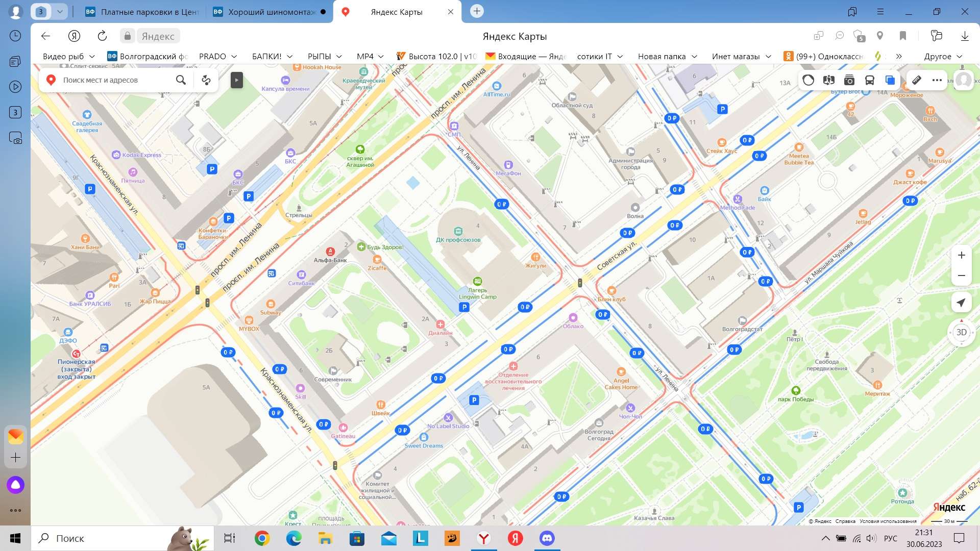Open street panoramas layer
The width and height of the screenshot is (980, 551).
829,80
